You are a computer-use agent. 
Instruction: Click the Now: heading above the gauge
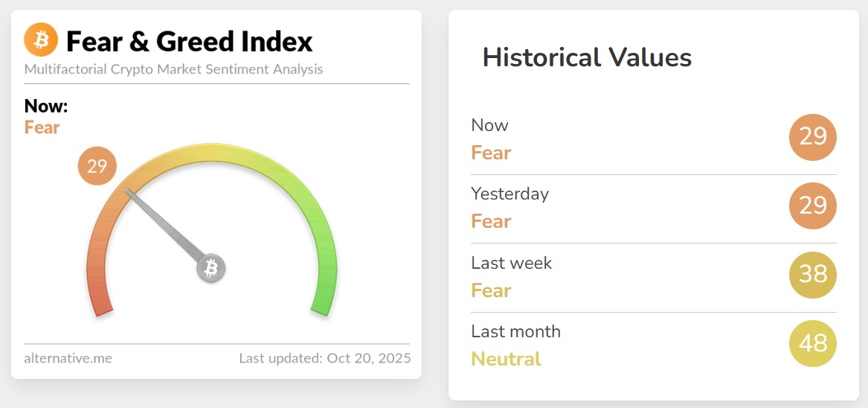coord(46,106)
